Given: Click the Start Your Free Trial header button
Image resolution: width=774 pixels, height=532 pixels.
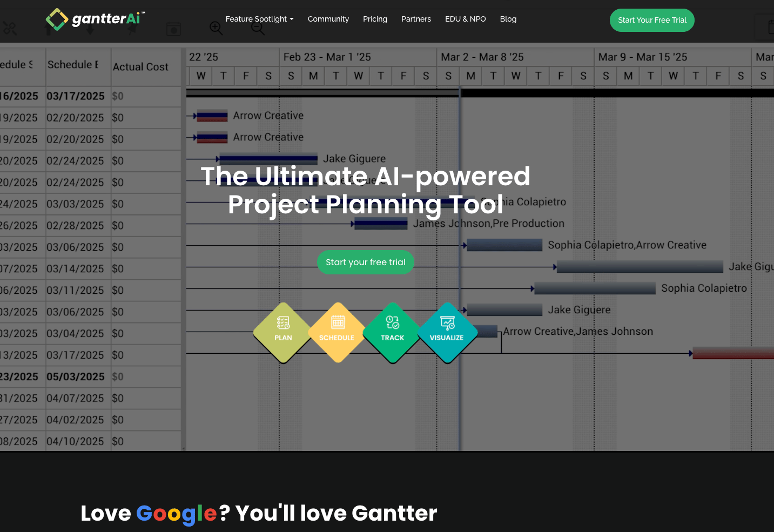Looking at the screenshot, I should click(x=652, y=20).
